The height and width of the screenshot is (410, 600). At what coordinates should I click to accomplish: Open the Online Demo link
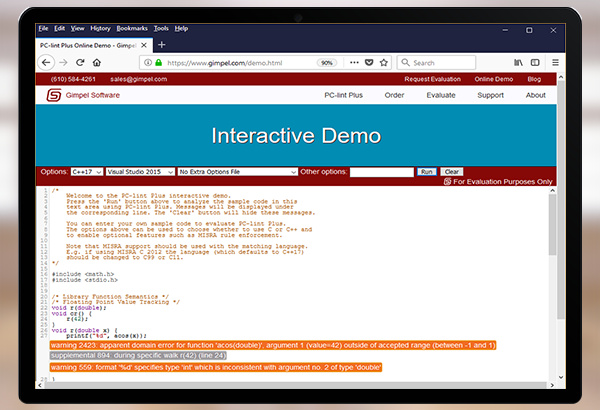tap(494, 79)
